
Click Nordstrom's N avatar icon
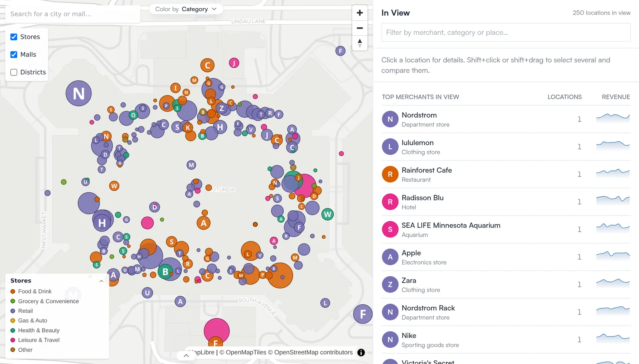[390, 119]
